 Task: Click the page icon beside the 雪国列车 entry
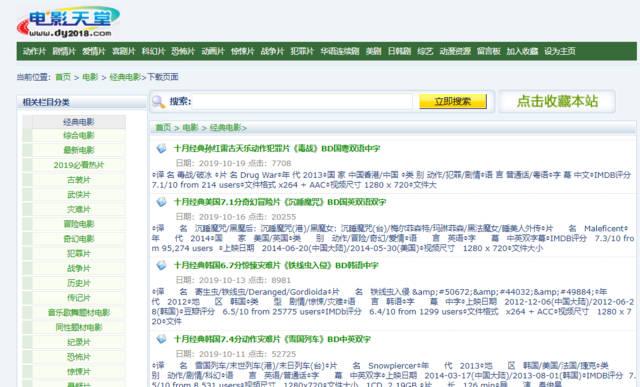(x=162, y=339)
